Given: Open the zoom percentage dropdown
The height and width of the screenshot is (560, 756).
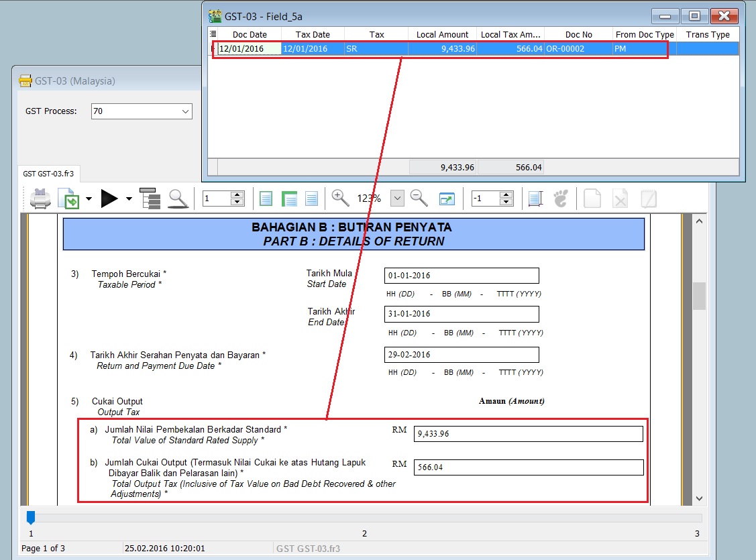Looking at the screenshot, I should [x=397, y=199].
